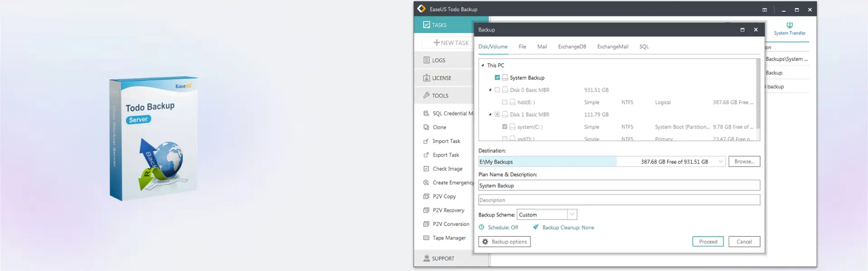
Task: Click the LOGS document icon
Action: coord(426,60)
